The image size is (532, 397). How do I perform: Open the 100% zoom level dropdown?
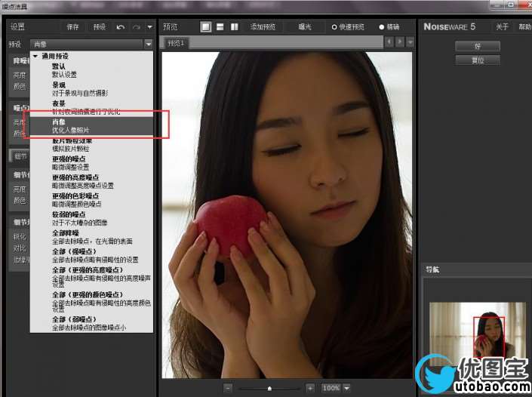coord(336,388)
